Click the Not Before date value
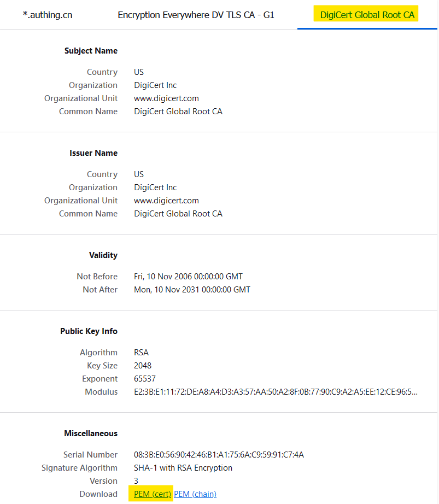 [x=188, y=277]
